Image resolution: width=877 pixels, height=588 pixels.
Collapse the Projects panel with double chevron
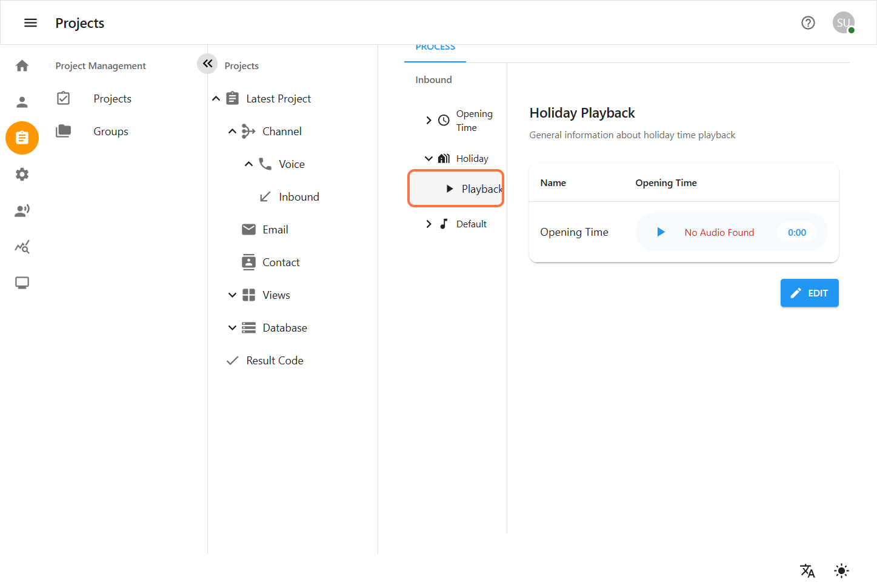click(x=207, y=63)
